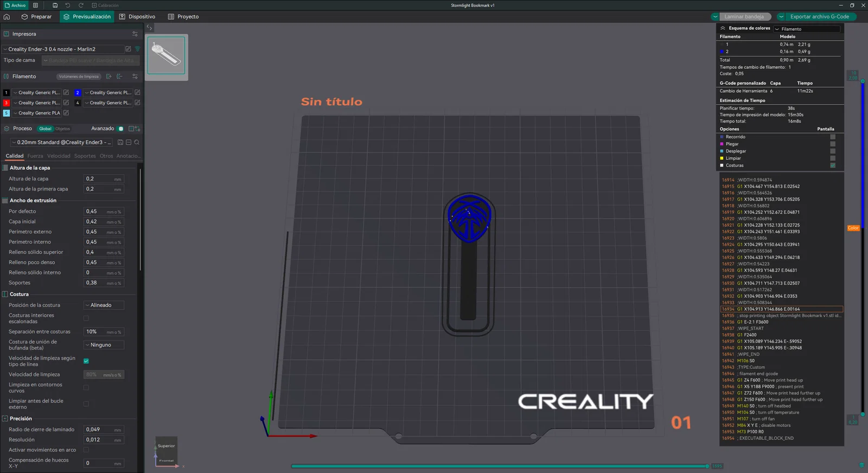The width and height of the screenshot is (868, 473).
Task: Remove a filament with the minus icon
Action: coord(119,76)
